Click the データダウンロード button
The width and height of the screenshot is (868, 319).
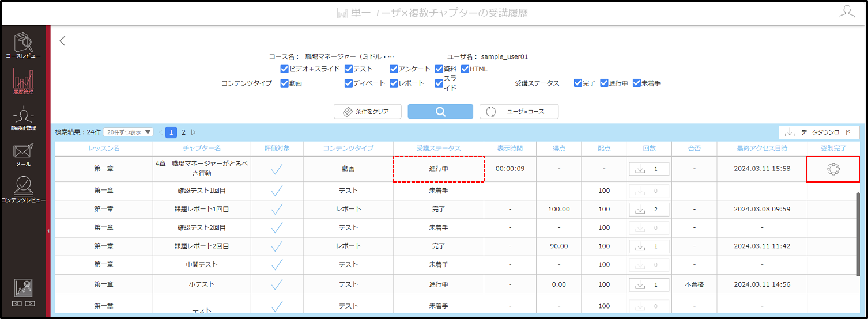(819, 132)
